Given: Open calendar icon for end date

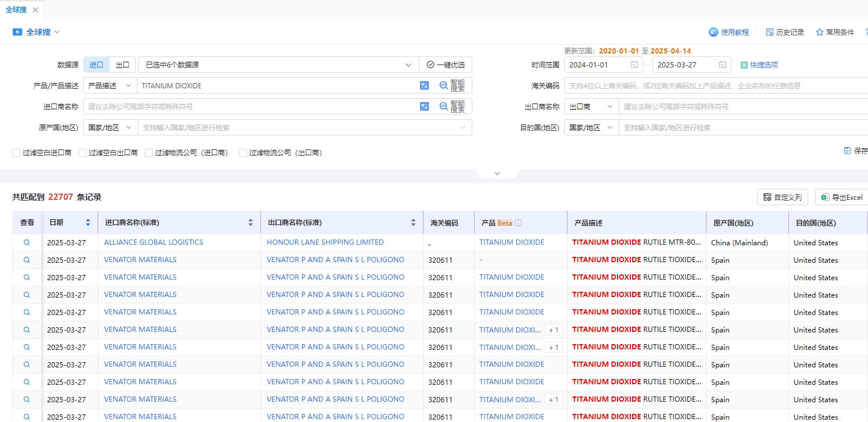Looking at the screenshot, I should pyautogui.click(x=723, y=65).
